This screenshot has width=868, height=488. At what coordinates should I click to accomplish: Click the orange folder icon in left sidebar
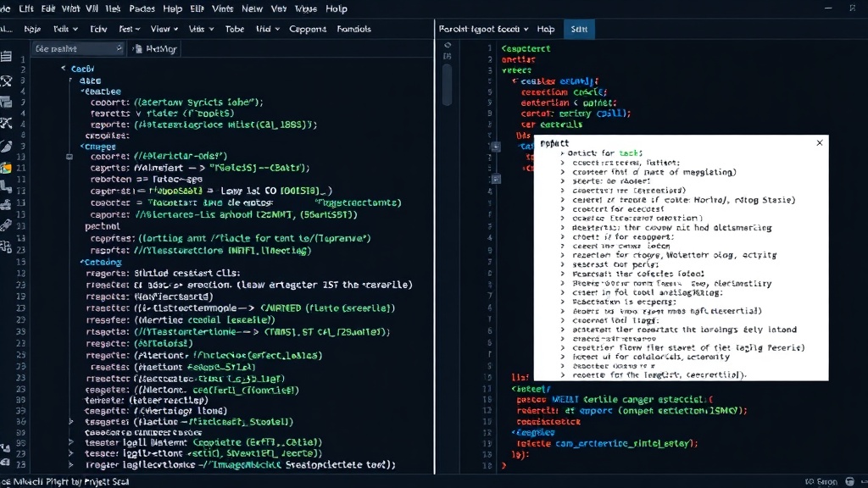click(6, 169)
